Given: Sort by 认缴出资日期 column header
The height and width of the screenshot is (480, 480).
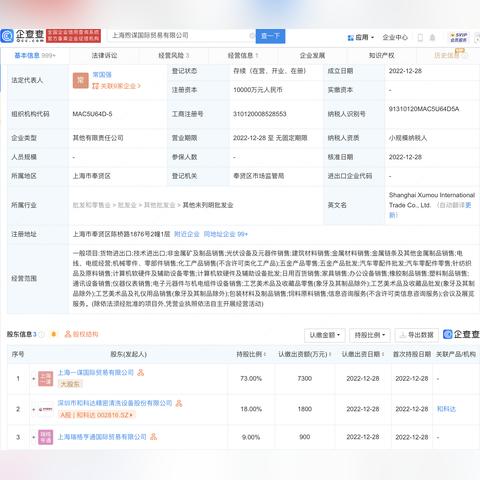Looking at the screenshot, I should tap(363, 354).
